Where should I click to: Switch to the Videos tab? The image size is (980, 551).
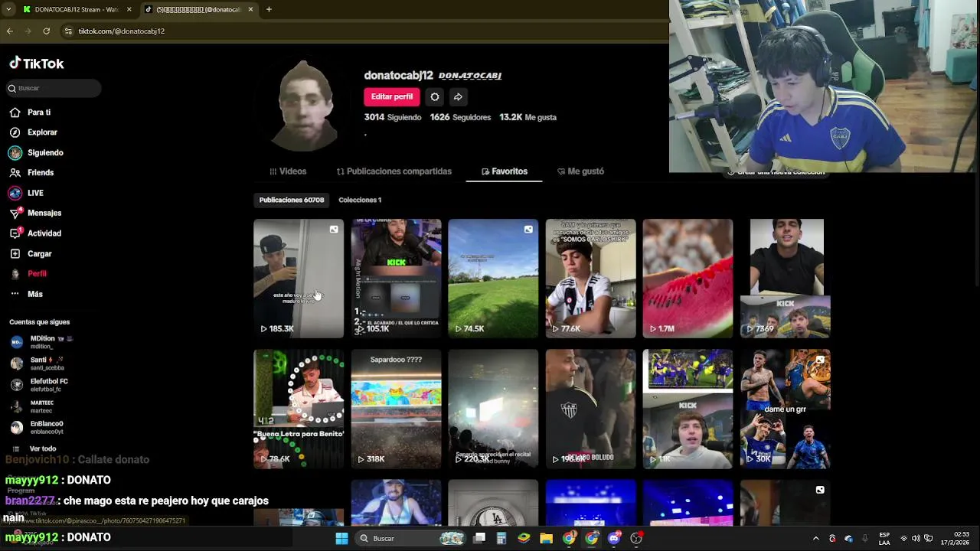point(288,171)
